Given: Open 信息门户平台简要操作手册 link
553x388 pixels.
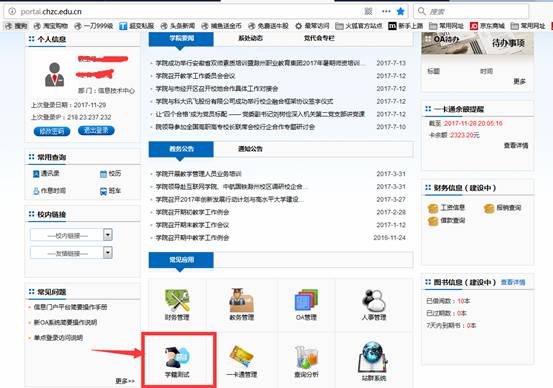Looking at the screenshot, I should [x=70, y=307].
